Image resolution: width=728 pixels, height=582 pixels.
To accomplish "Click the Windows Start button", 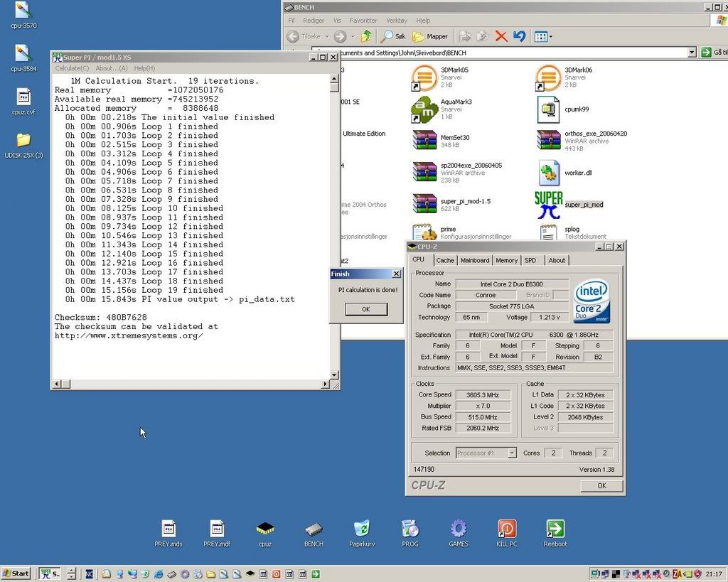I will 16,573.
